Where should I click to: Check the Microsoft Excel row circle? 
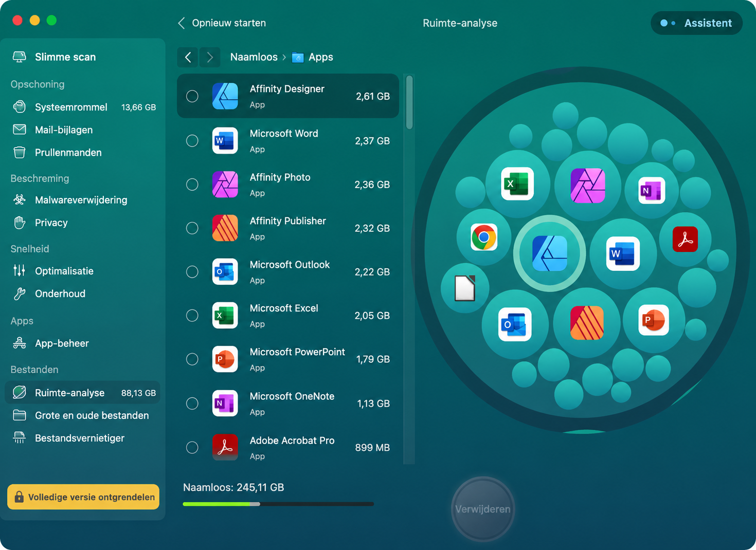[x=192, y=315]
